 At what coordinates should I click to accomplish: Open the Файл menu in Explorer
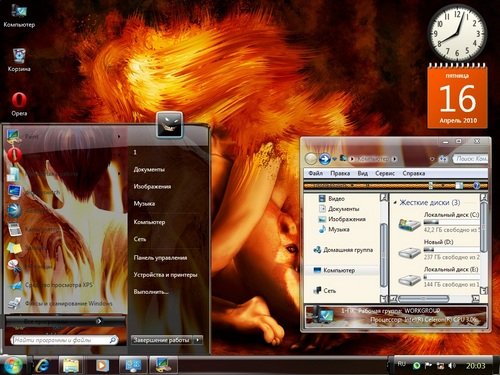315,173
